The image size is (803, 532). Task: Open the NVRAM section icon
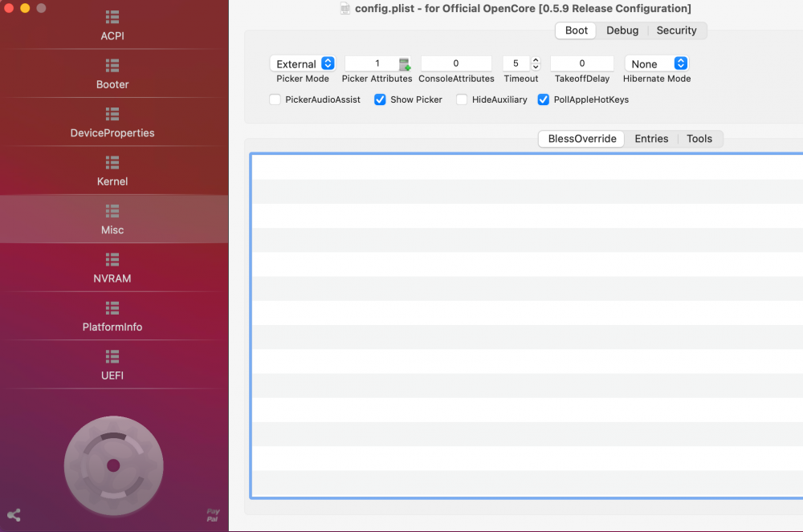(112, 259)
